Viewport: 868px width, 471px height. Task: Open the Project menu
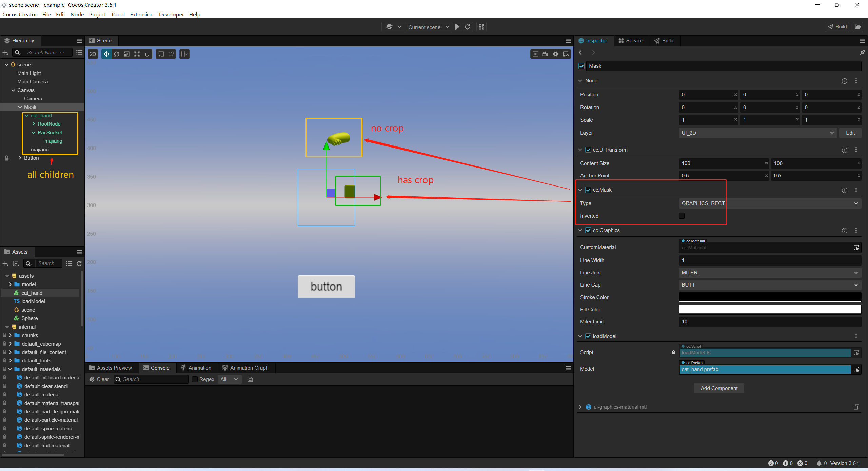[97, 14]
